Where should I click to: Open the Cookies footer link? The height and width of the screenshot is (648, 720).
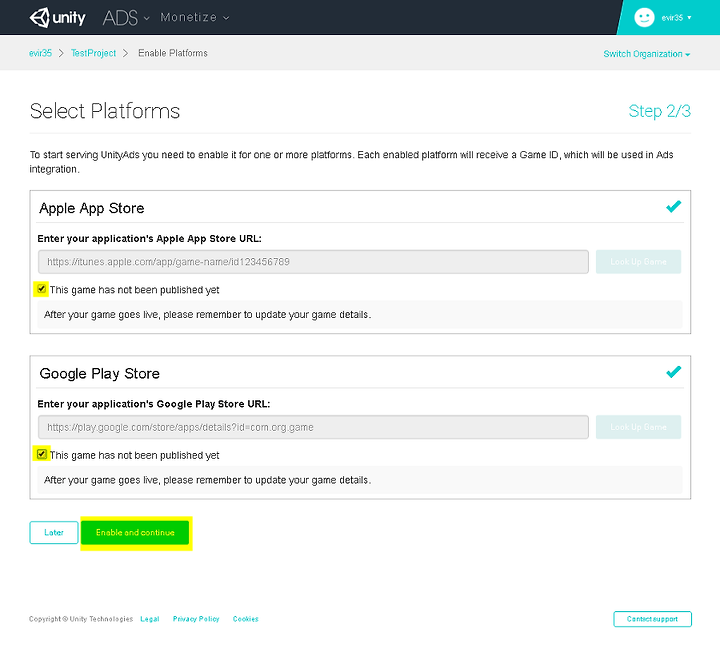(x=246, y=619)
